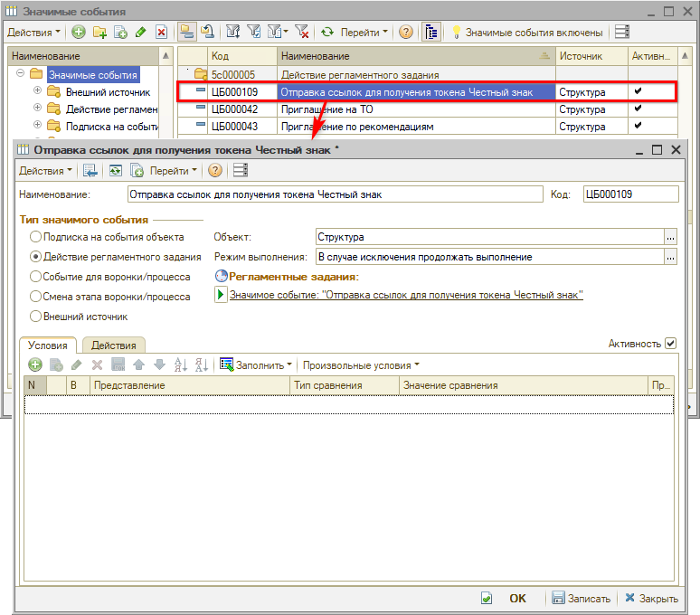Select Внешний источник radio button
The width and height of the screenshot is (700, 615).
pos(36,317)
